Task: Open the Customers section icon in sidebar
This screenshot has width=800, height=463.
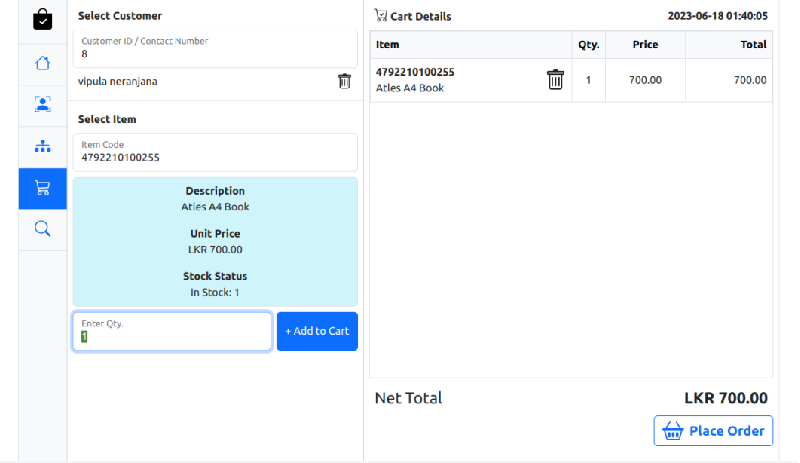Action: pos(42,104)
